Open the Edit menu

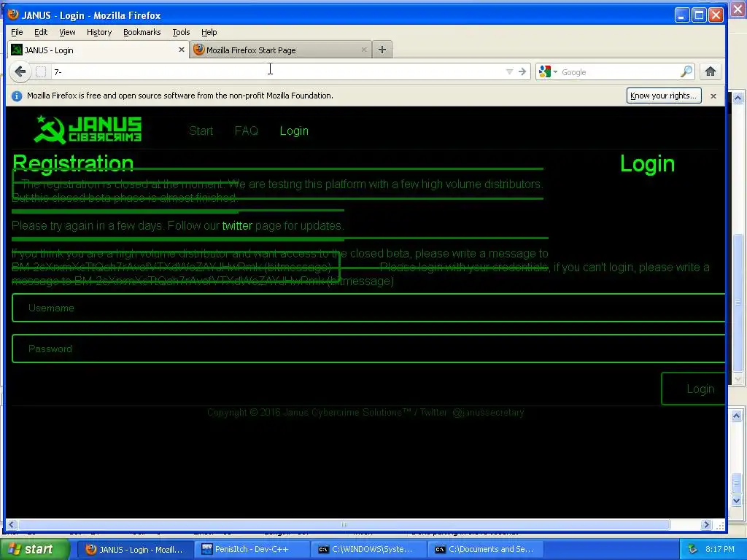41,32
